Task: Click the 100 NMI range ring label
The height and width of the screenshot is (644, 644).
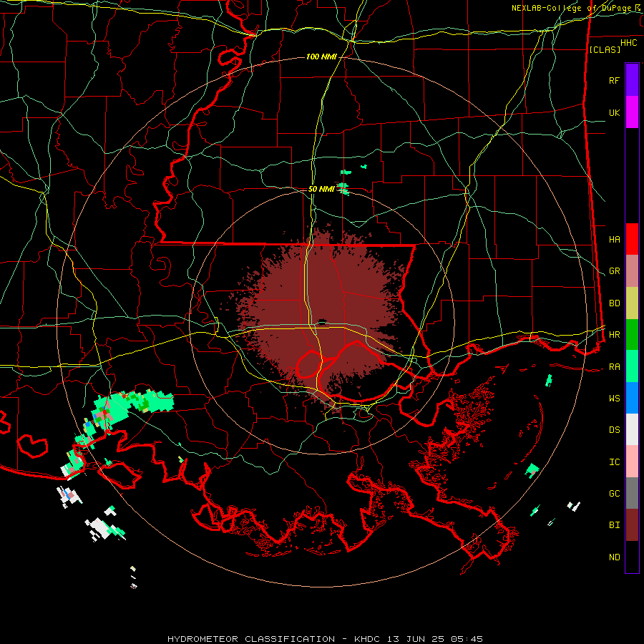Action: (x=321, y=57)
